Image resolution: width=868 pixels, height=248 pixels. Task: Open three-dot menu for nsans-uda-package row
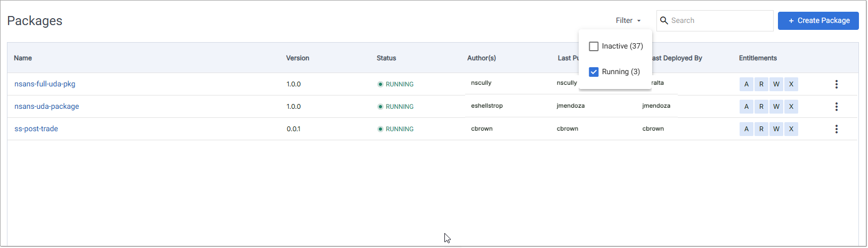(836, 107)
